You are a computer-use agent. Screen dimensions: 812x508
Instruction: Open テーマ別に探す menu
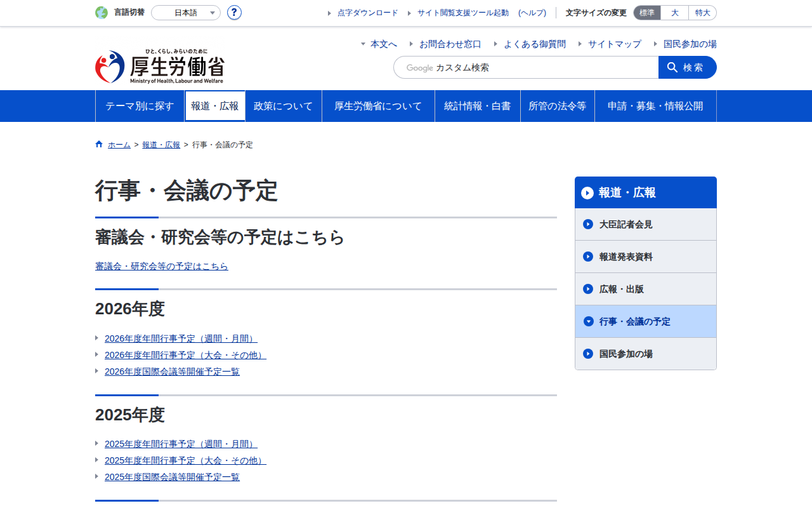140,106
